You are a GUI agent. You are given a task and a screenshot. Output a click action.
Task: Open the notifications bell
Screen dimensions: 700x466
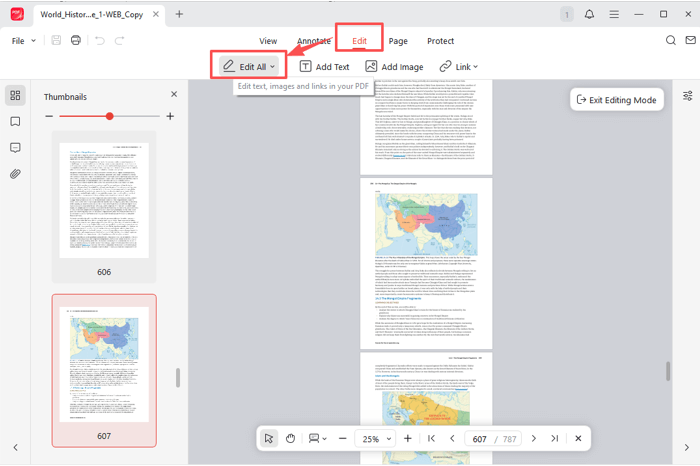(x=589, y=14)
